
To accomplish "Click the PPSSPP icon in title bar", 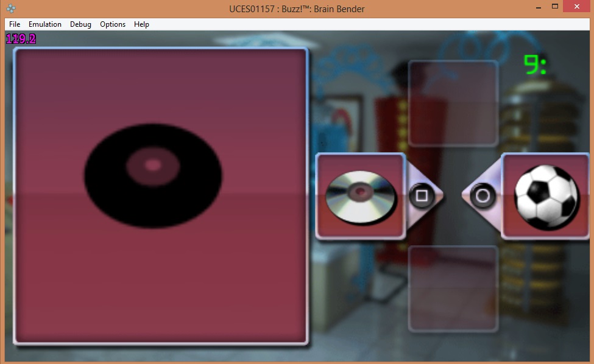I will coord(11,9).
